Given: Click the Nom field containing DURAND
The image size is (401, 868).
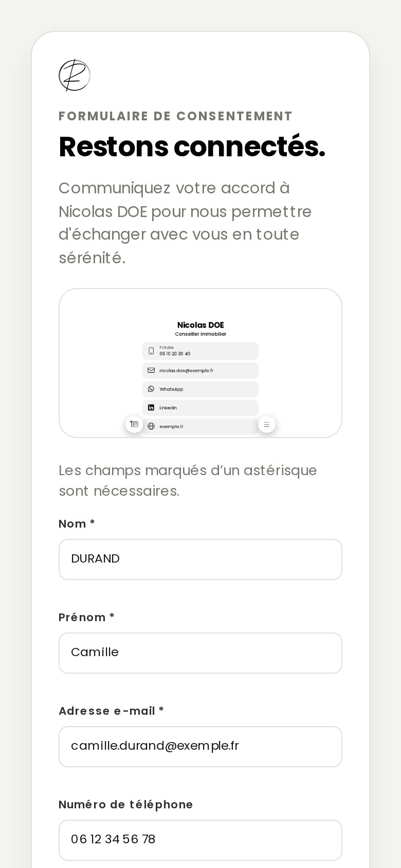Looking at the screenshot, I should pos(200,559).
